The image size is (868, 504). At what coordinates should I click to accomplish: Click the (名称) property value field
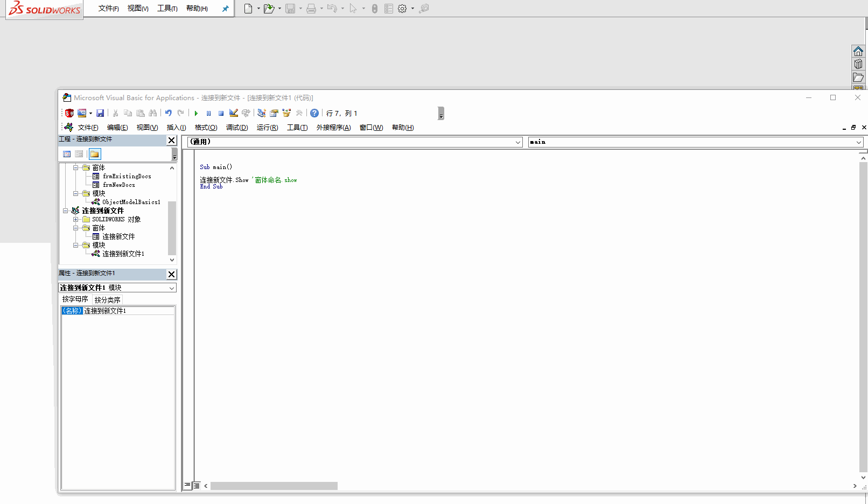coord(129,311)
